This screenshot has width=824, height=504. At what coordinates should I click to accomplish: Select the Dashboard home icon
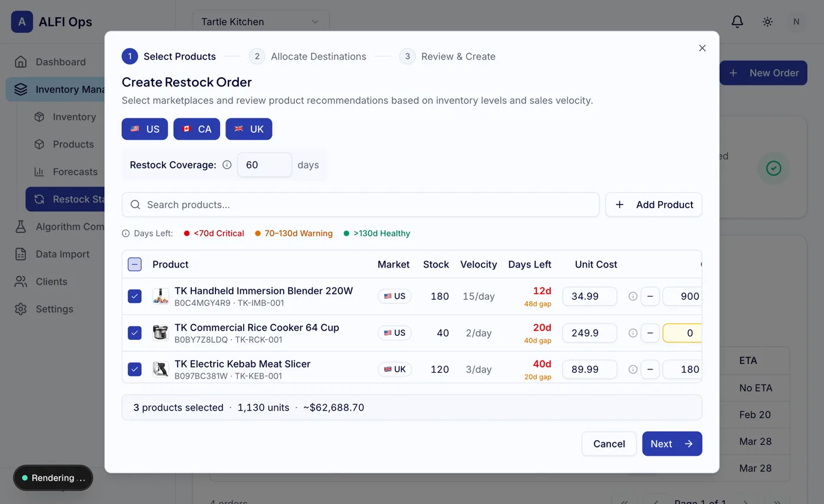tap(19, 62)
